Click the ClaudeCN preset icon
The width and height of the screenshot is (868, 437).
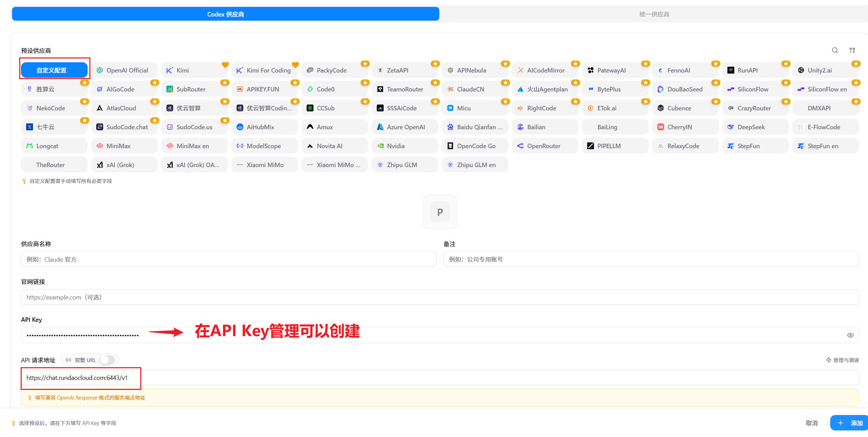(450, 89)
